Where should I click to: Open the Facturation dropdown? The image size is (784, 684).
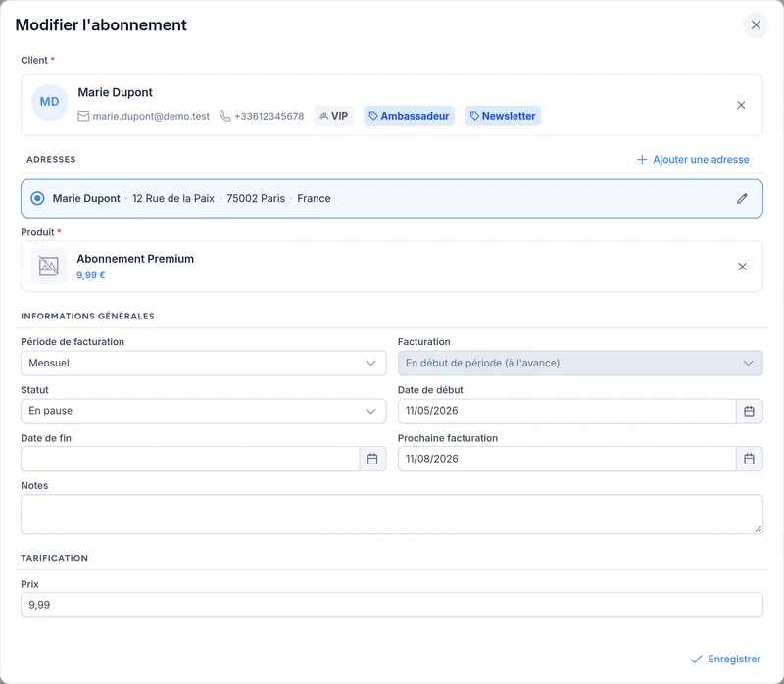tap(580, 363)
